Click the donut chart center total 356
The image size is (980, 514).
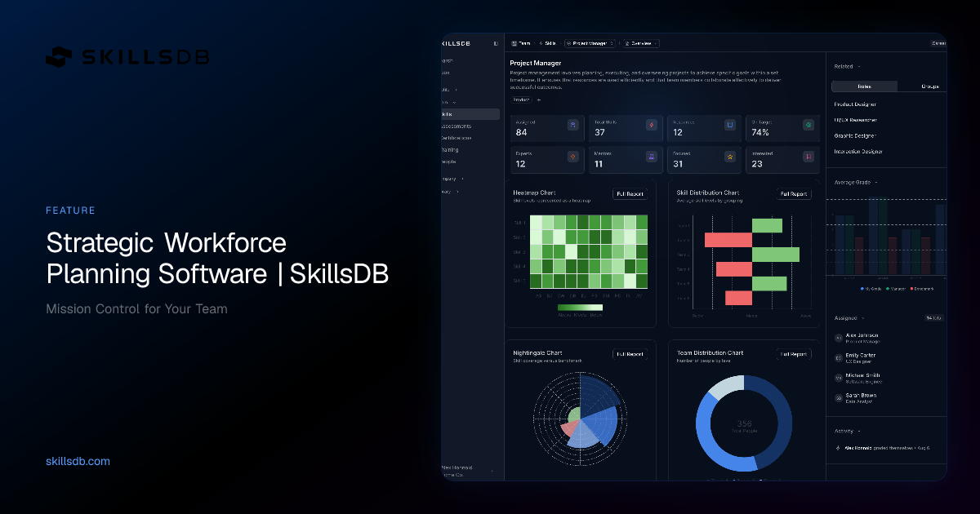pos(744,423)
